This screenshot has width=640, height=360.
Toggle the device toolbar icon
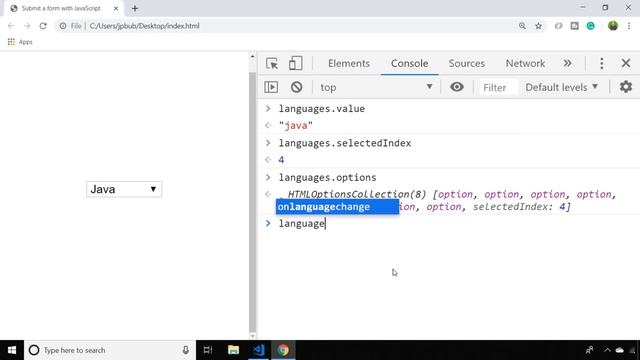point(296,63)
